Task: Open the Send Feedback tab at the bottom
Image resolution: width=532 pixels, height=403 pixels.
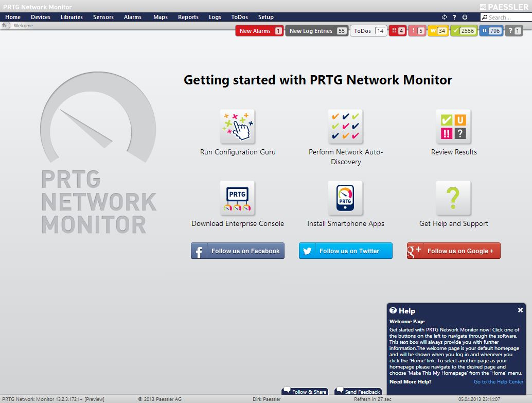Action: tap(358, 392)
